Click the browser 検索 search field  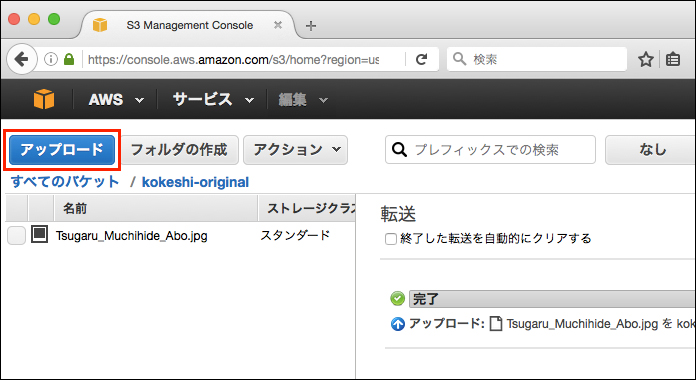coord(537,59)
